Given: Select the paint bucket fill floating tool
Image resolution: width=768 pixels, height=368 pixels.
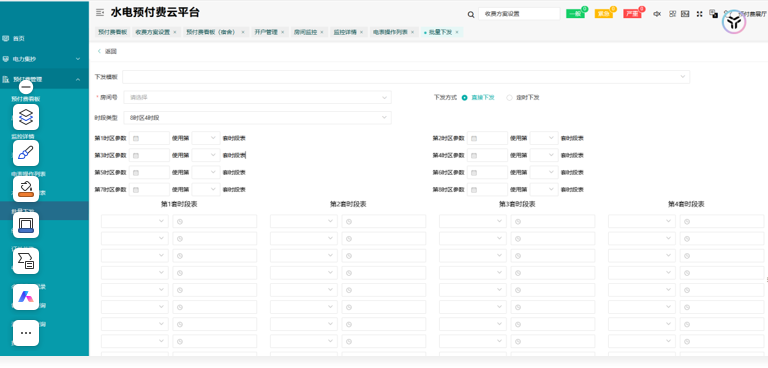Looking at the screenshot, I should click(26, 189).
